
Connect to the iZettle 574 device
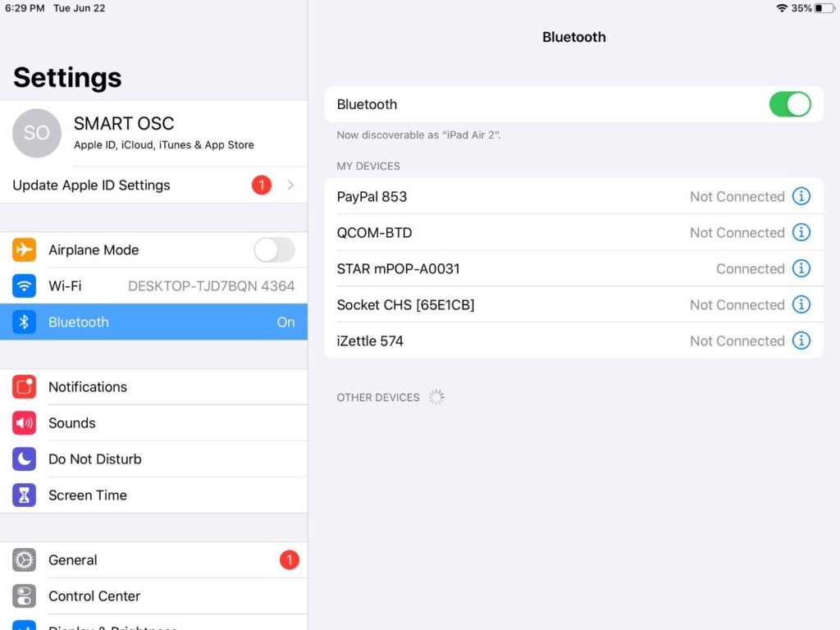[x=492, y=341]
